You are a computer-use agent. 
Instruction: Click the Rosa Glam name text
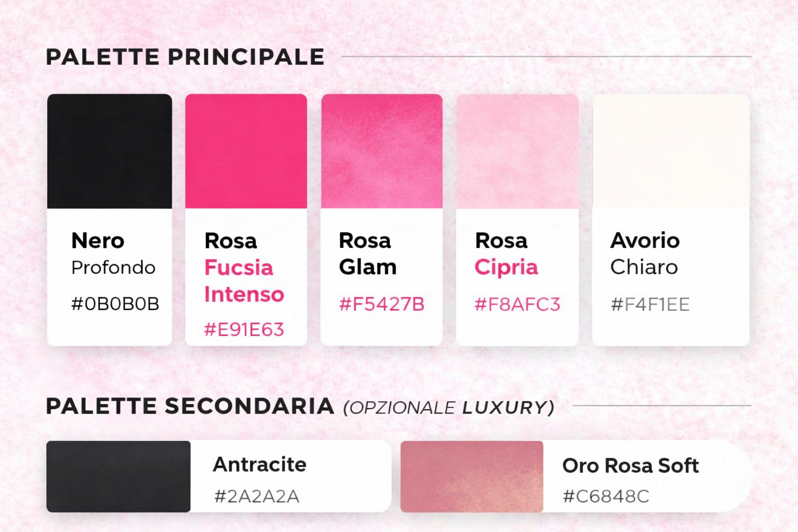click(367, 254)
